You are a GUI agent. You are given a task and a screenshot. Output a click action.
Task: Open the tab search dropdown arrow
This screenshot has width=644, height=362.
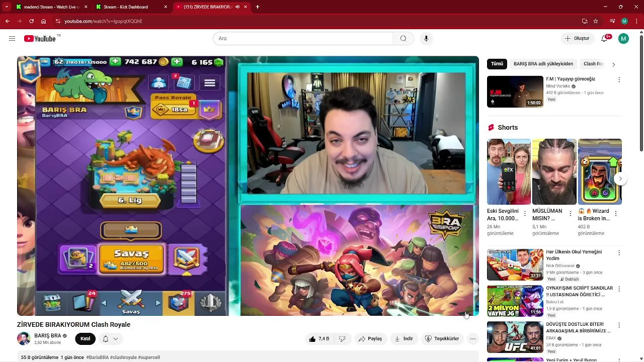7,7
